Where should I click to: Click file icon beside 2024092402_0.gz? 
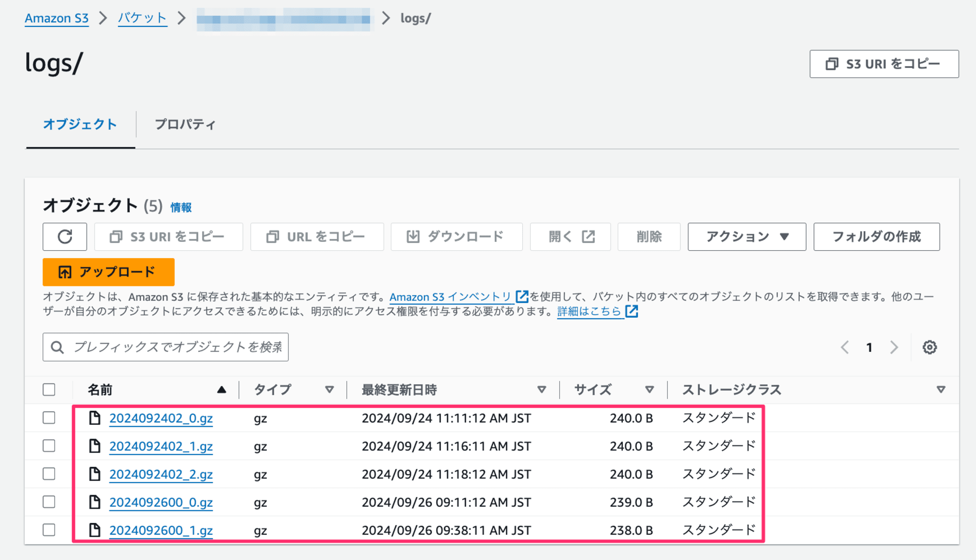point(95,418)
